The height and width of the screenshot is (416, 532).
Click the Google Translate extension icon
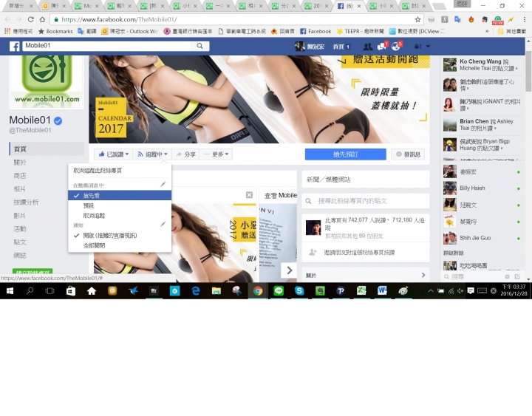click(457, 19)
